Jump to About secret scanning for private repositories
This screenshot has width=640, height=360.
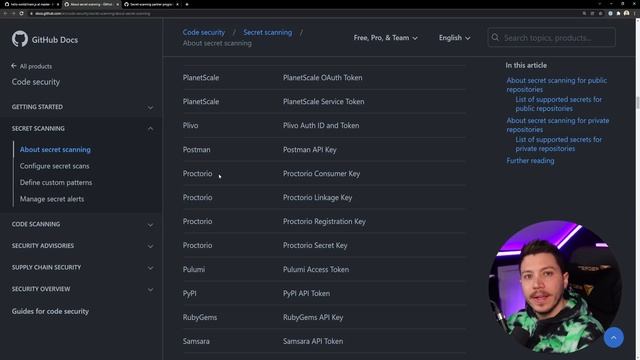point(558,125)
